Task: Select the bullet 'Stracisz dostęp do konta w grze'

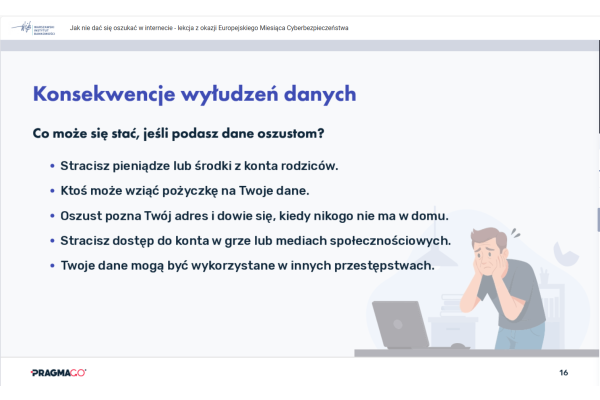Action: point(256,240)
